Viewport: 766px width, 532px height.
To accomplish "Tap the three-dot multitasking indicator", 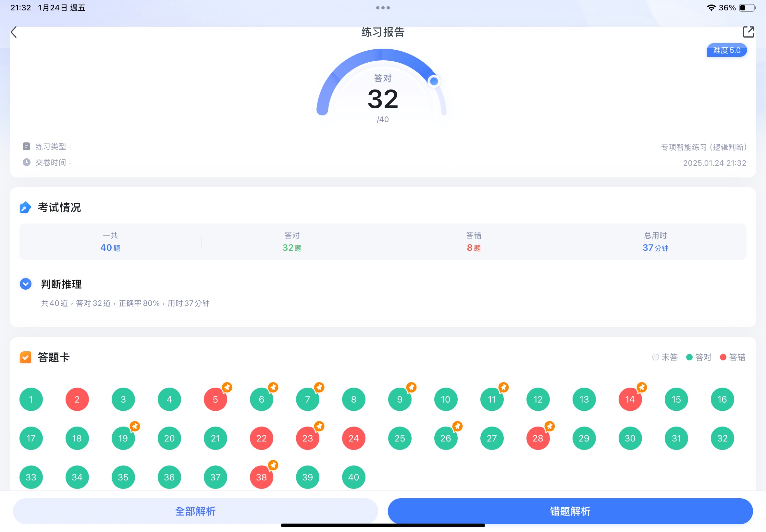I will pyautogui.click(x=383, y=8).
